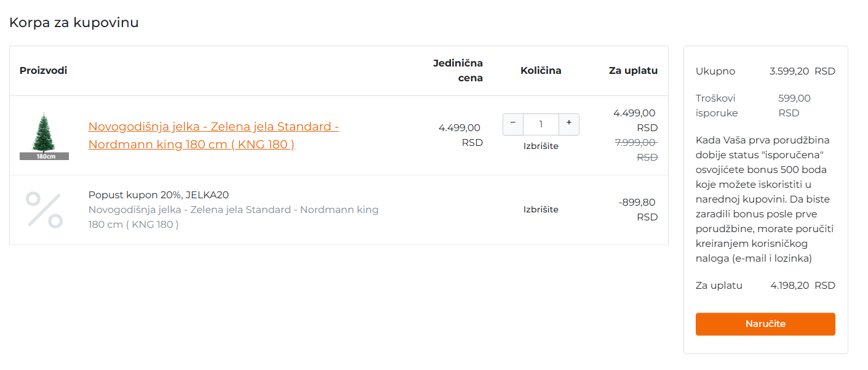Screen dimensions: 868x370
Task: Click the Količina column header
Action: tap(541, 70)
